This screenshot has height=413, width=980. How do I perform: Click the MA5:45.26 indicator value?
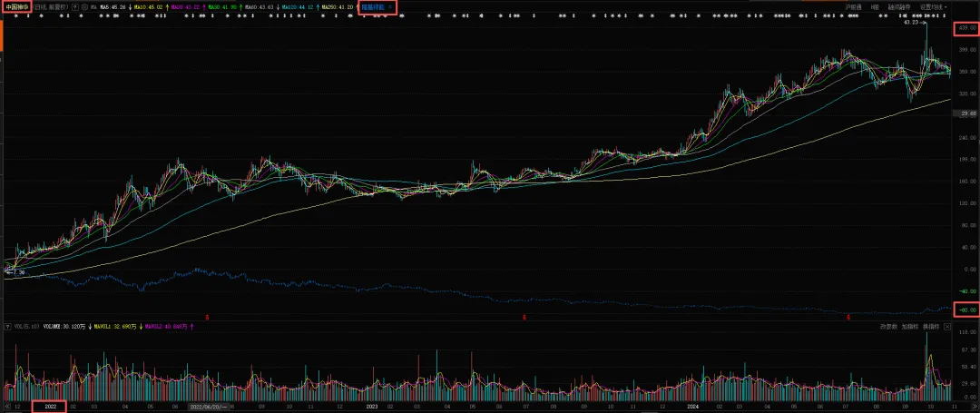click(x=113, y=7)
